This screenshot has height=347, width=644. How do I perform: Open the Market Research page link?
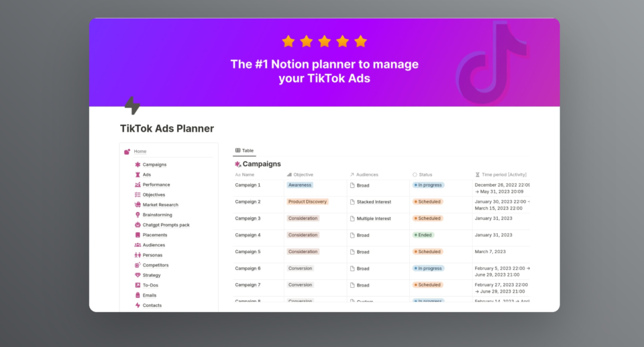(160, 205)
